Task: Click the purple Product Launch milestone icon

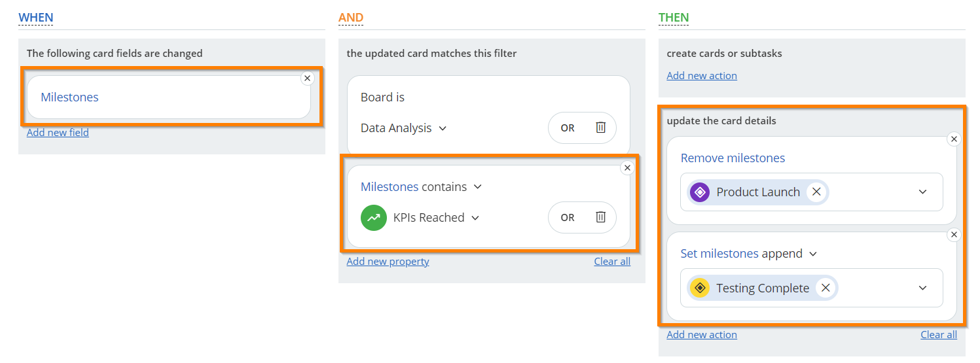Action: pos(700,192)
